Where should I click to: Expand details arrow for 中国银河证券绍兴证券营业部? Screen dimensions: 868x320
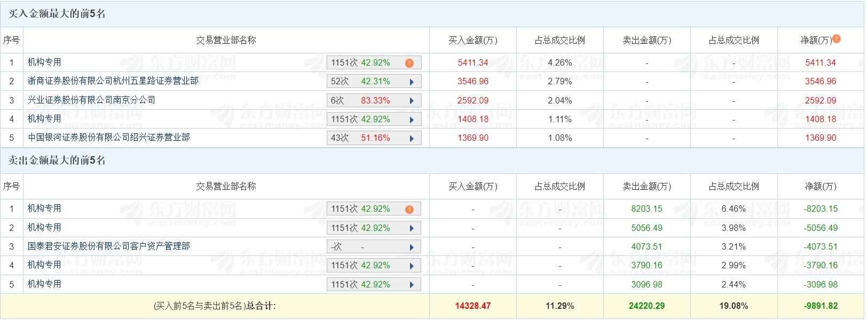[x=412, y=139]
